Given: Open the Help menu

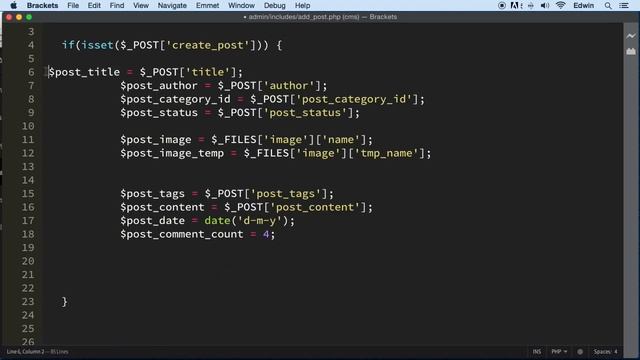Looking at the screenshot, I should [302, 5].
